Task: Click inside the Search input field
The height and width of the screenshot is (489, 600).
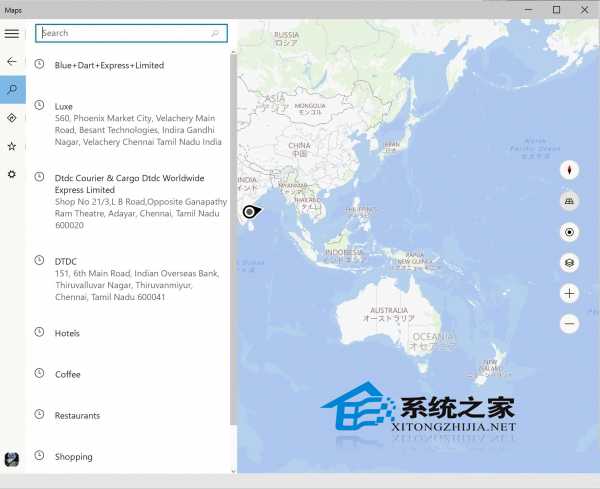Action: 131,33
